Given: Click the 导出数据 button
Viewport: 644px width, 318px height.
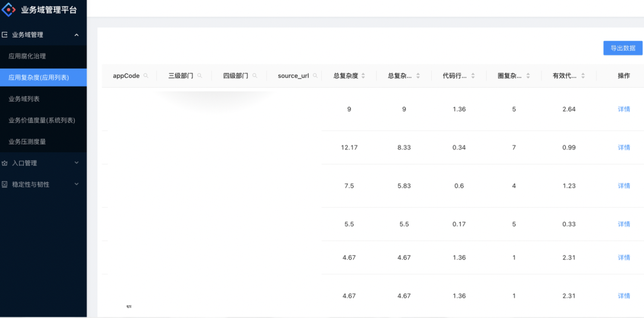Looking at the screenshot, I should (623, 48).
